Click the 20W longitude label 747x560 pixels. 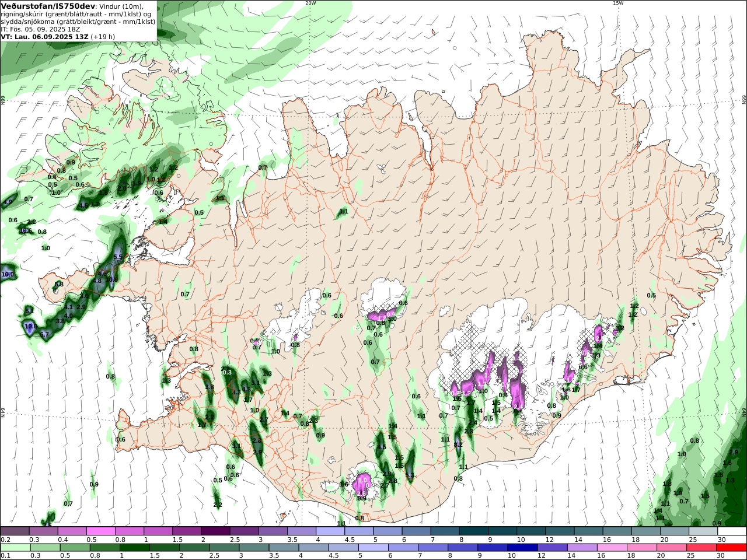pos(310,3)
